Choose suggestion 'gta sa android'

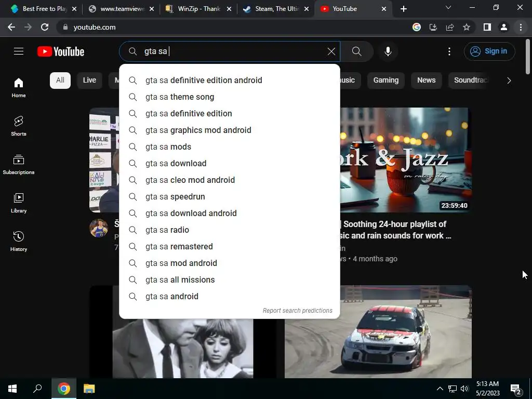click(230, 297)
